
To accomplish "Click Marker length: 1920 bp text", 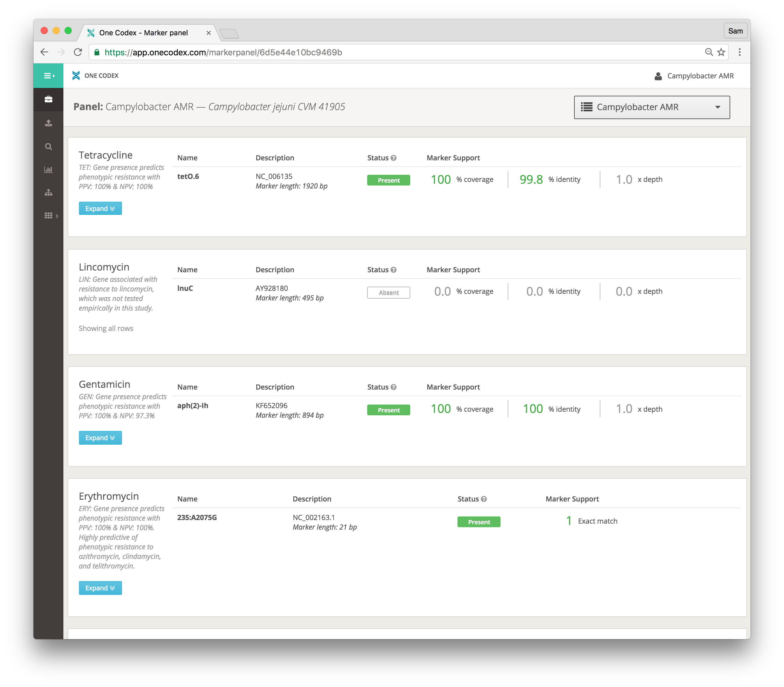I will [292, 186].
